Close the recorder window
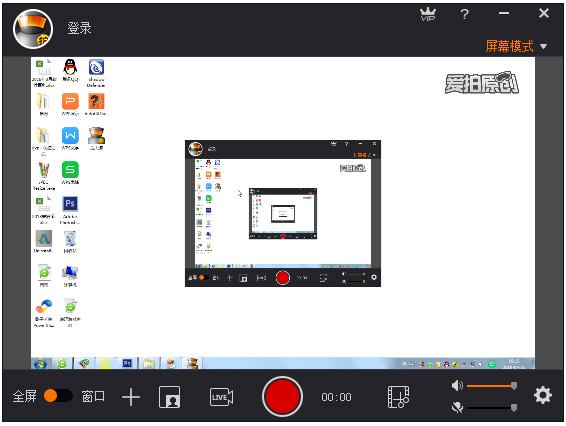Viewport: 566px width, 426px height. [x=544, y=13]
